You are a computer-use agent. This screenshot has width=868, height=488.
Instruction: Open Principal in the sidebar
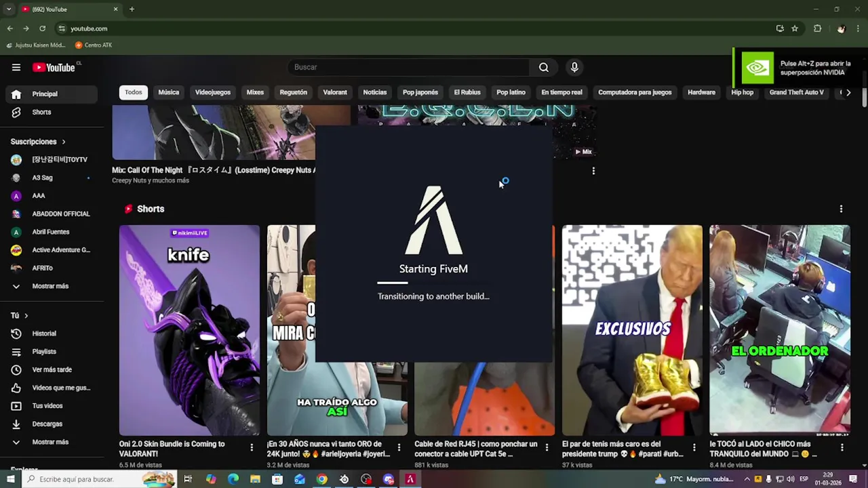pos(52,94)
